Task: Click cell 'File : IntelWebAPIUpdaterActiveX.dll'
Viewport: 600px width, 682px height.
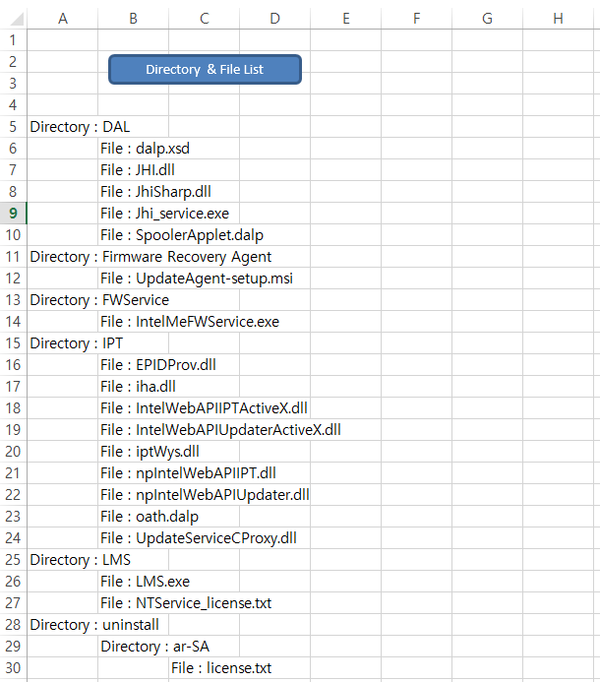Action: point(221,430)
